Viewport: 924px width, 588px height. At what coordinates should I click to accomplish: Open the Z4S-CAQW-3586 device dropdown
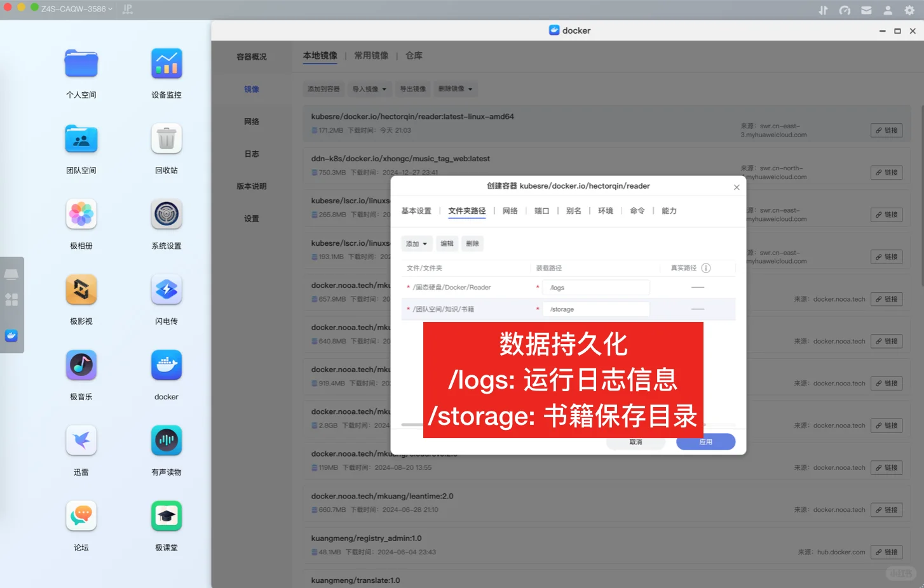pyautogui.click(x=77, y=9)
